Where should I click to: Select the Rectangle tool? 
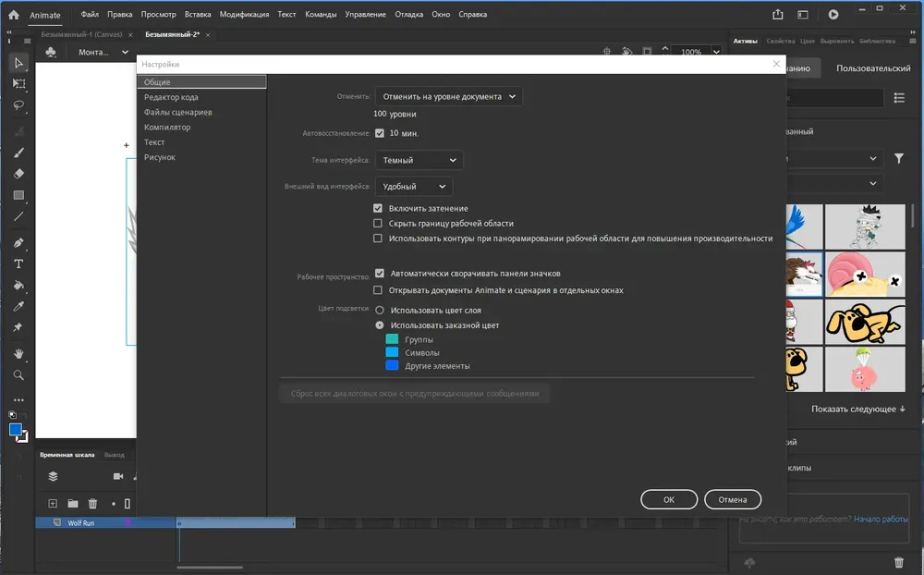pyautogui.click(x=18, y=195)
